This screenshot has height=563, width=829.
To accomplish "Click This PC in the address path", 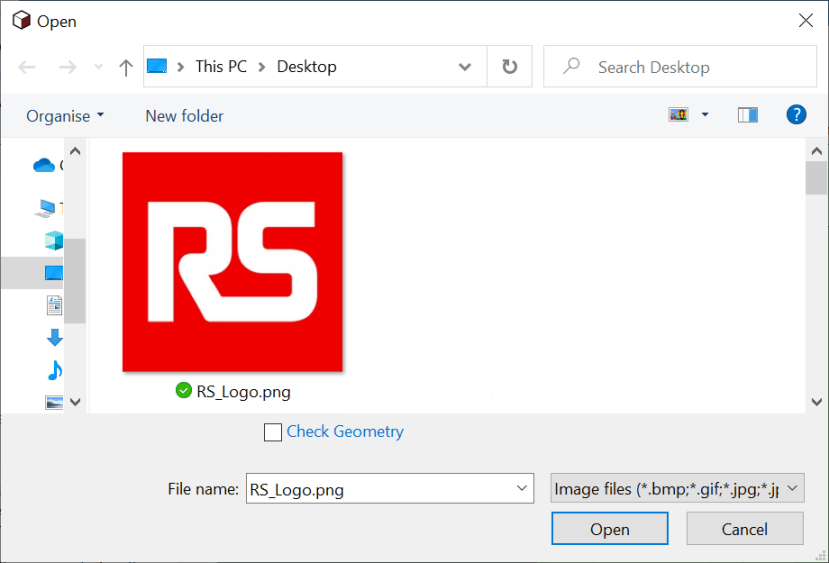I will click(221, 67).
